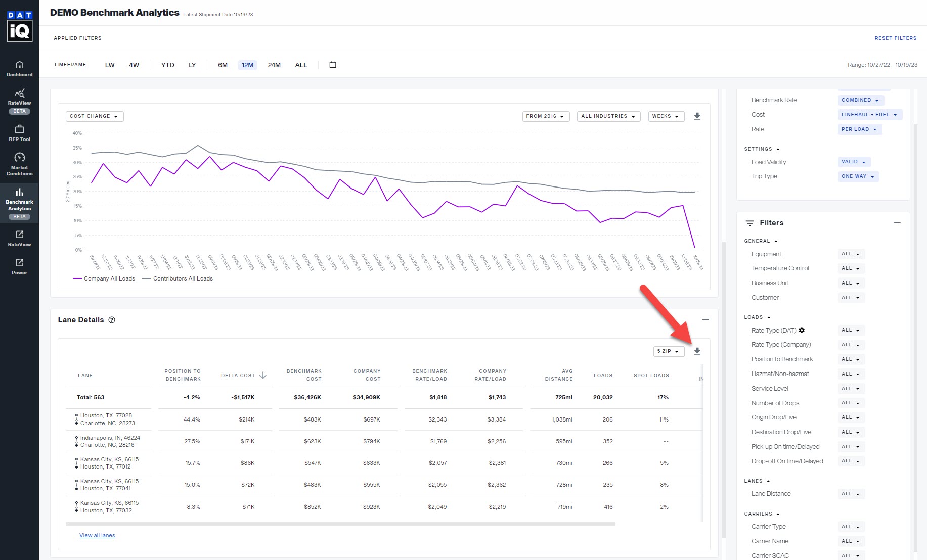The width and height of the screenshot is (927, 560).
Task: Click View all lanes link
Action: (x=97, y=535)
